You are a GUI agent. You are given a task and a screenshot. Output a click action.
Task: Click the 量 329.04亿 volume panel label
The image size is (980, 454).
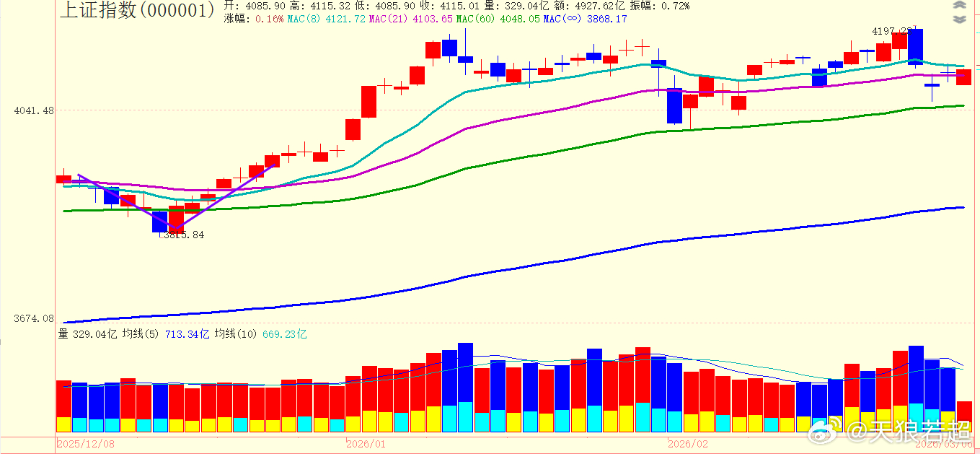pyautogui.click(x=87, y=333)
